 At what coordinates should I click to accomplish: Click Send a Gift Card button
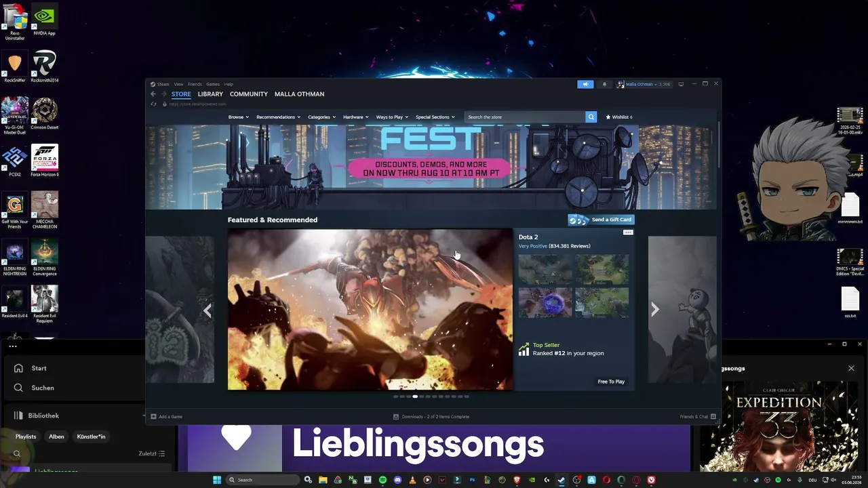pyautogui.click(x=601, y=220)
